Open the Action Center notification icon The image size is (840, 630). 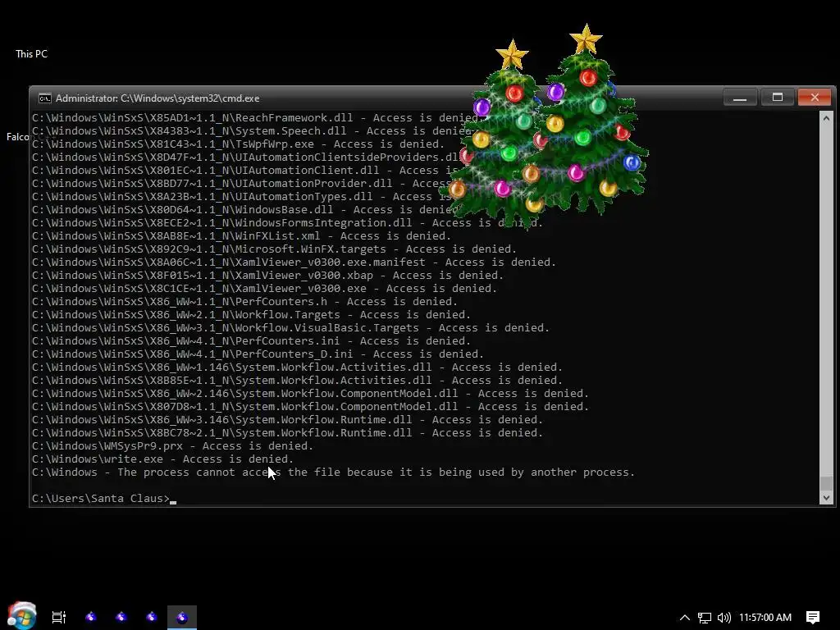tap(813, 618)
